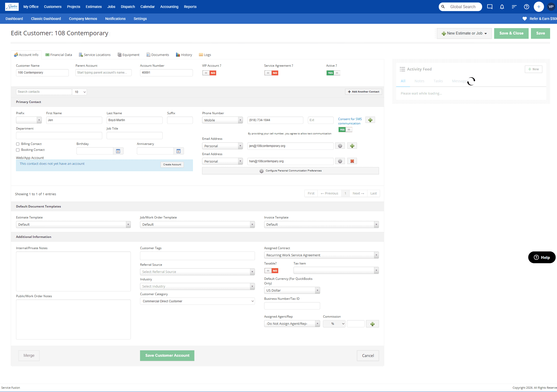Toggle the Active customer switch
The width and height of the screenshot is (557, 392).
[333, 73]
